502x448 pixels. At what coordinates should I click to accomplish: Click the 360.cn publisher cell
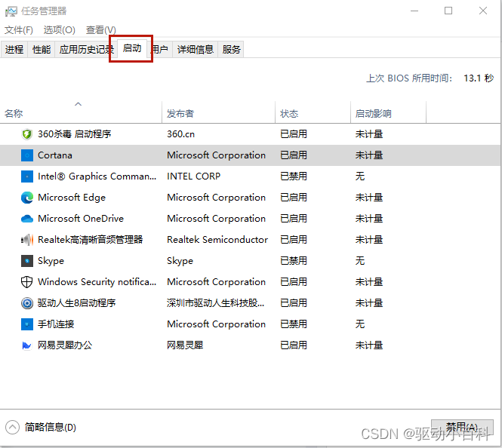pyautogui.click(x=180, y=134)
